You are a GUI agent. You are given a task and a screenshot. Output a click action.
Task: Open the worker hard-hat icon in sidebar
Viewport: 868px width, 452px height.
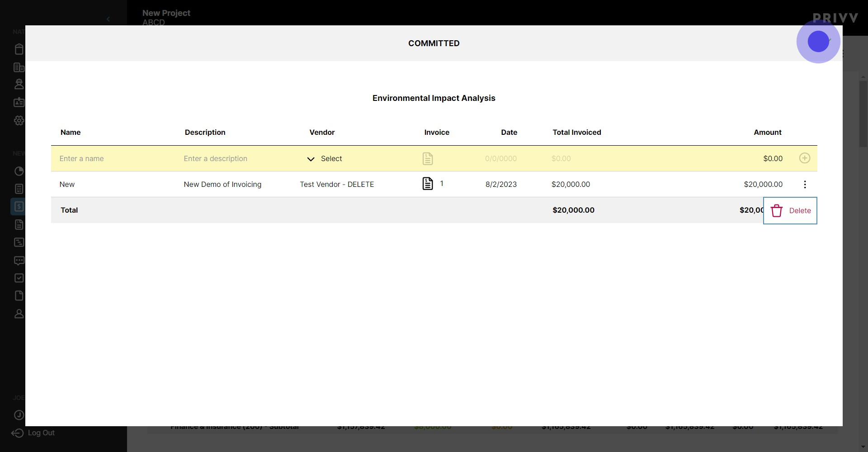[x=19, y=84]
